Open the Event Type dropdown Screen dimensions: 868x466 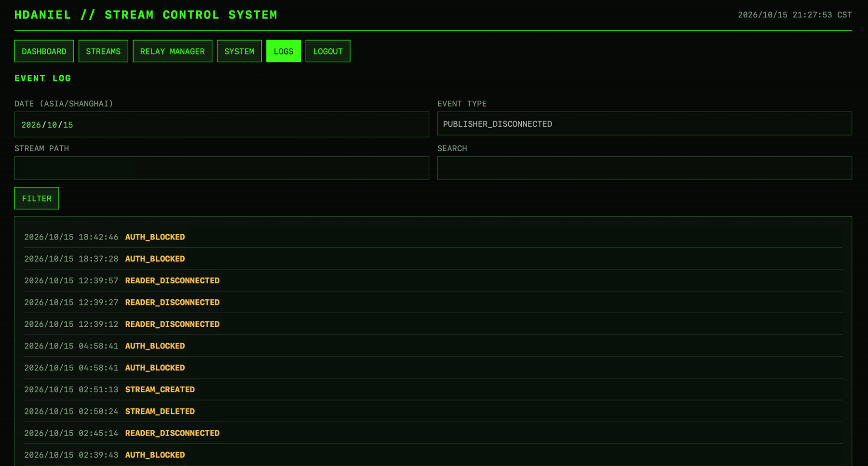point(644,124)
